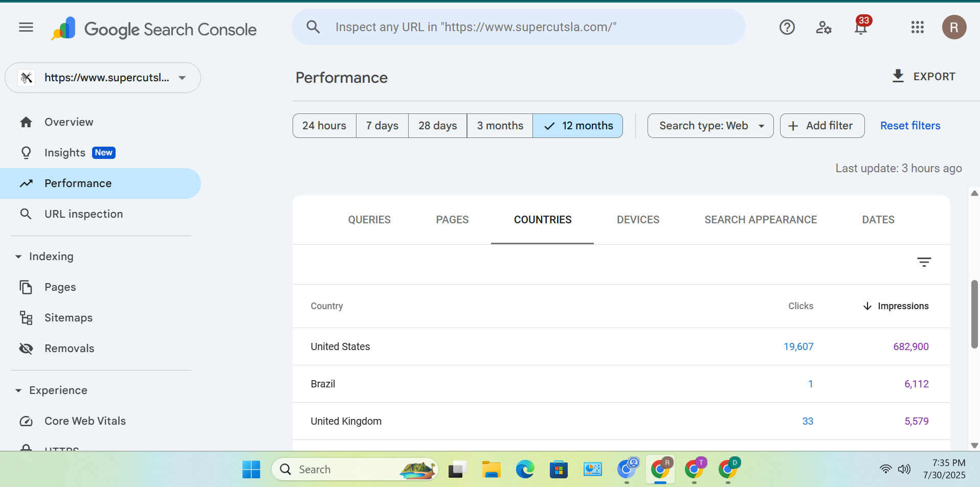Open the account avatar R
The width and height of the screenshot is (980, 487).
(x=954, y=27)
